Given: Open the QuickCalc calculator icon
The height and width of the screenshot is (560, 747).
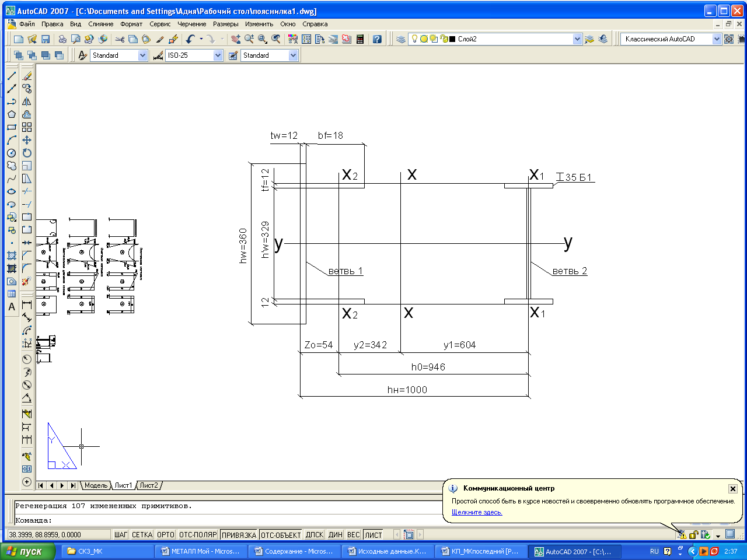Looking at the screenshot, I should tap(360, 39).
